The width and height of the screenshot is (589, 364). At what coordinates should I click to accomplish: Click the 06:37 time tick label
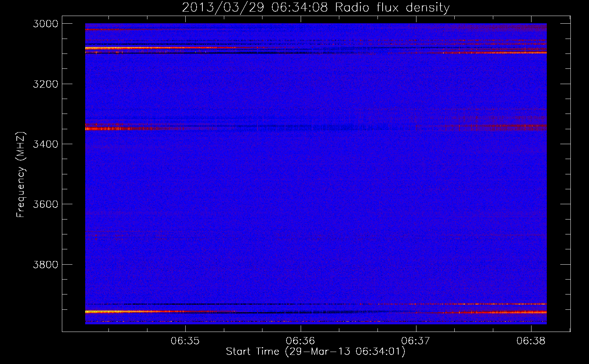point(416,341)
